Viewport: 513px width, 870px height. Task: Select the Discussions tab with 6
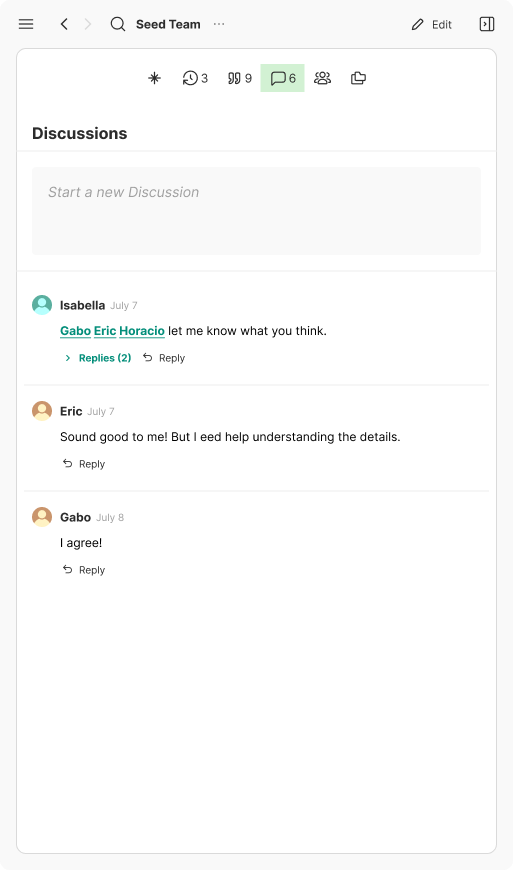pyautogui.click(x=282, y=78)
